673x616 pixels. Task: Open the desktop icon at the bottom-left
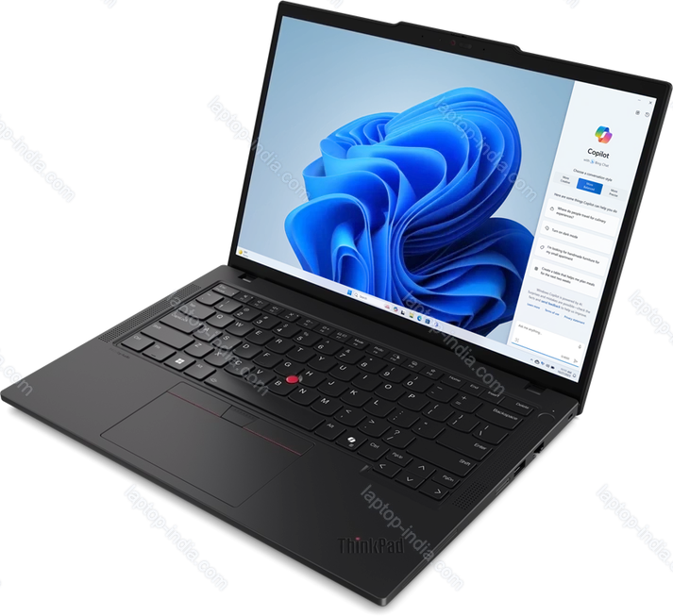(243, 253)
